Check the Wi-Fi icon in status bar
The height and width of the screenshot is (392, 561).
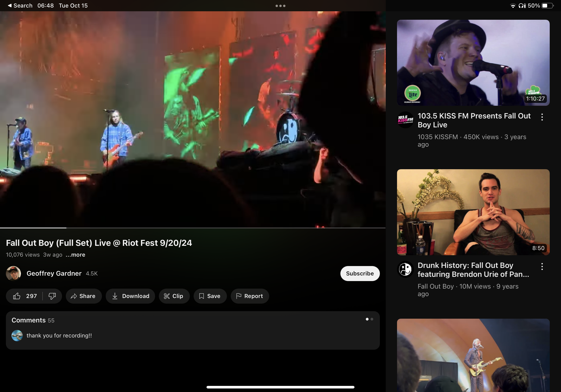[513, 6]
